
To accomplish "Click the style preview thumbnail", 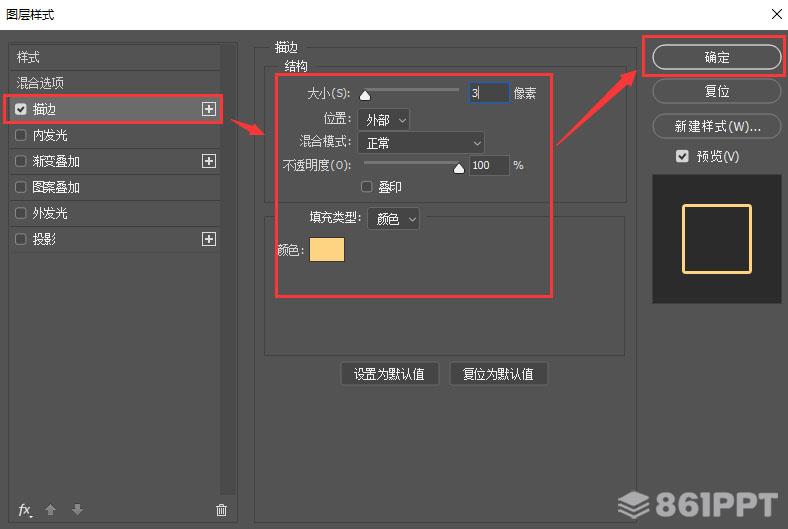I will point(717,239).
